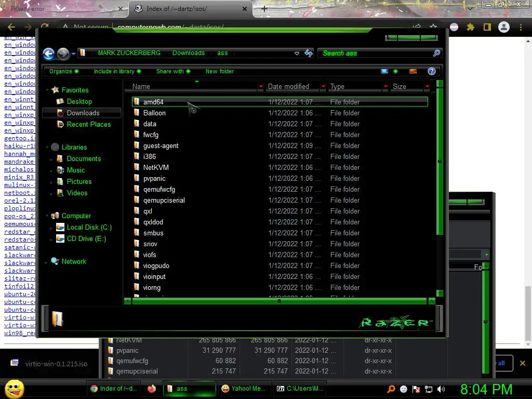
Task: Open the Chrome extensions puzzle icon
Action: (x=470, y=27)
